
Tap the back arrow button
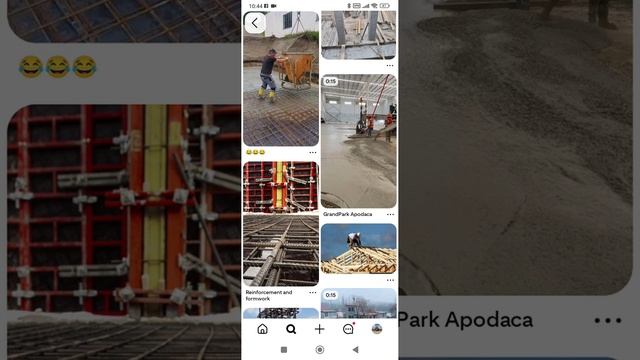[255, 23]
